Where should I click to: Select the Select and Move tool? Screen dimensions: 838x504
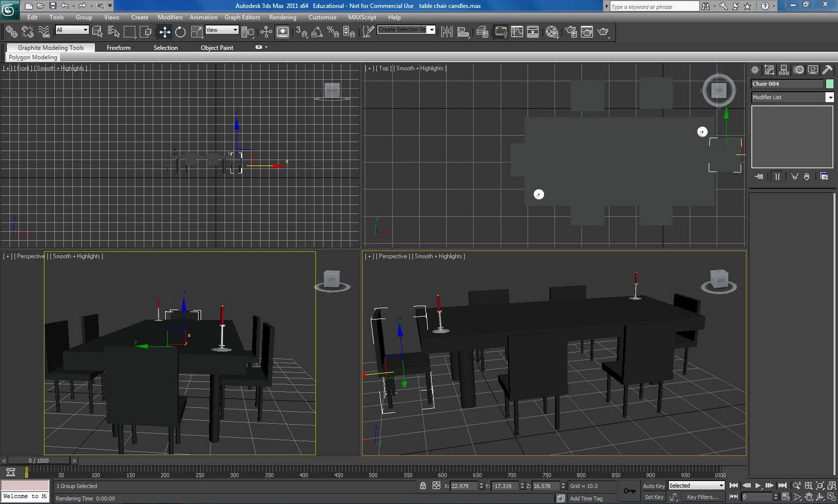point(164,32)
